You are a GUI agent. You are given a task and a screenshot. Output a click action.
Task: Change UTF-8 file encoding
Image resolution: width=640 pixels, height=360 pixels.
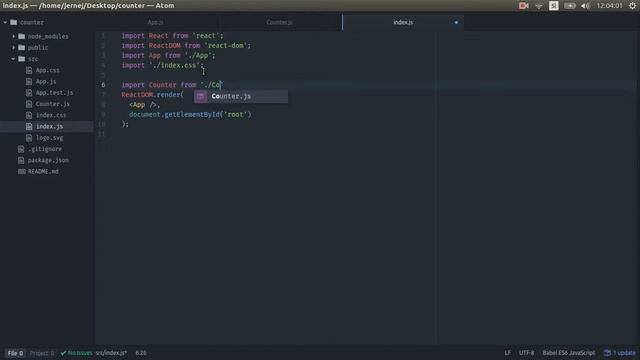point(527,353)
